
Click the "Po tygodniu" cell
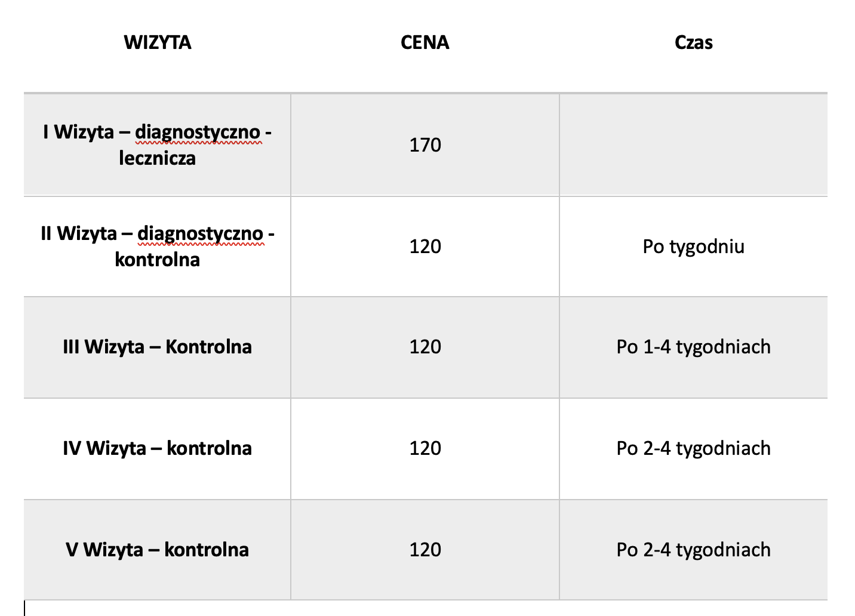coord(693,247)
